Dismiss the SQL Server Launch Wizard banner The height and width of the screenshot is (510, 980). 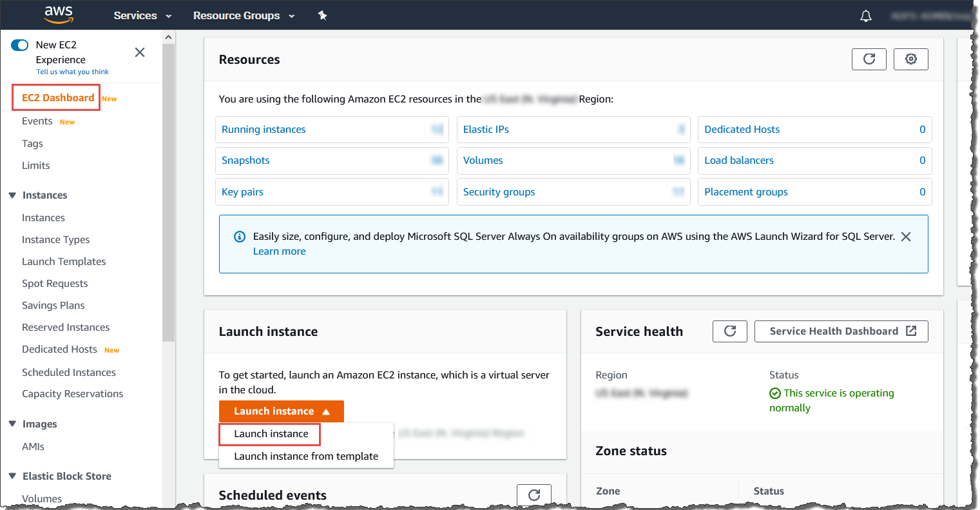pos(905,237)
